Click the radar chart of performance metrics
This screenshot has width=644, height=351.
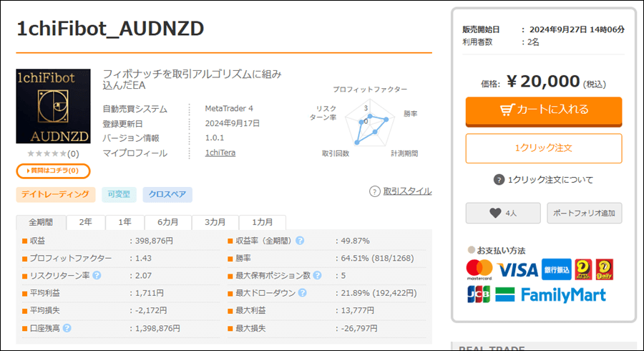coord(370,122)
